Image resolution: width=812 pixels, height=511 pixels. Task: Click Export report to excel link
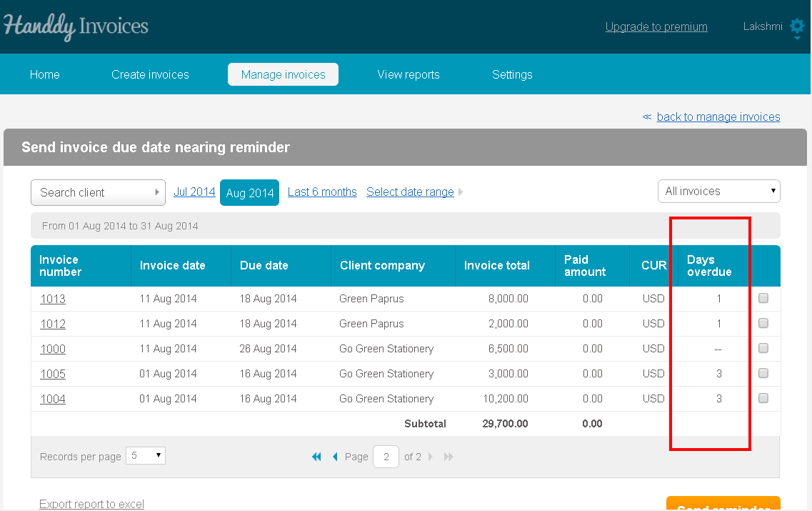pyautogui.click(x=91, y=504)
